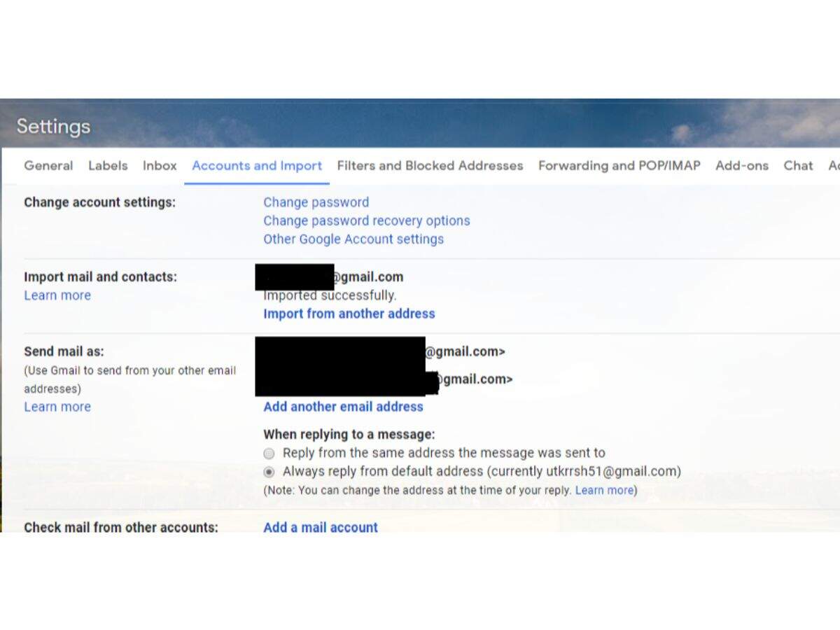Open Learn more link in the reply note
The image size is (840, 630).
(604, 491)
